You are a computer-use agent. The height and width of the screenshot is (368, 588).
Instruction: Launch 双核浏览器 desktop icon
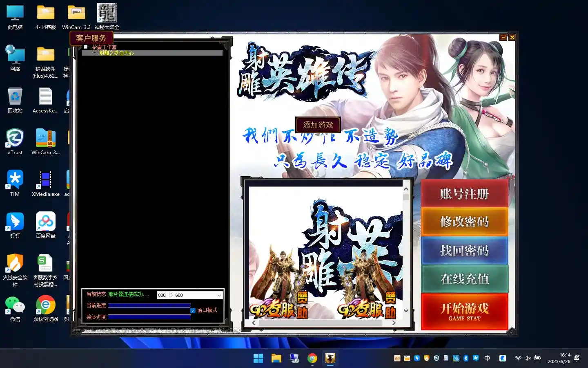[x=46, y=309]
